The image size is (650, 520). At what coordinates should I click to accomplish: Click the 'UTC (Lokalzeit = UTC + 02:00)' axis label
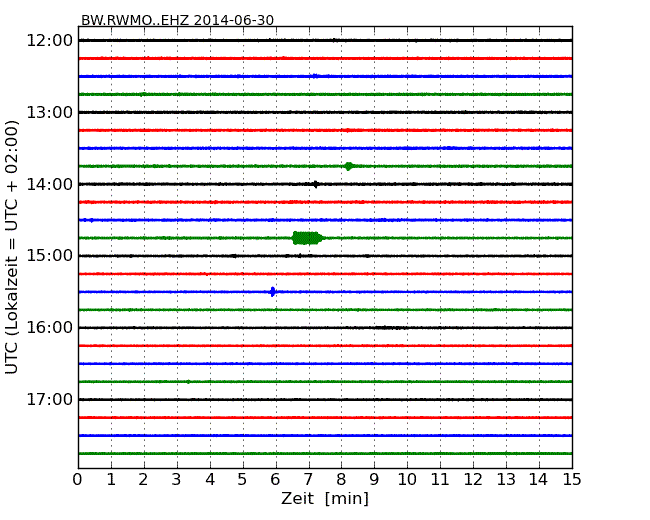coord(12,247)
